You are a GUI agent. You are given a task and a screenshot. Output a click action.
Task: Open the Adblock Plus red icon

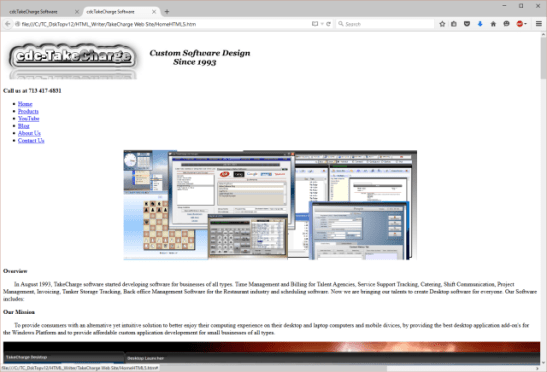click(x=519, y=24)
